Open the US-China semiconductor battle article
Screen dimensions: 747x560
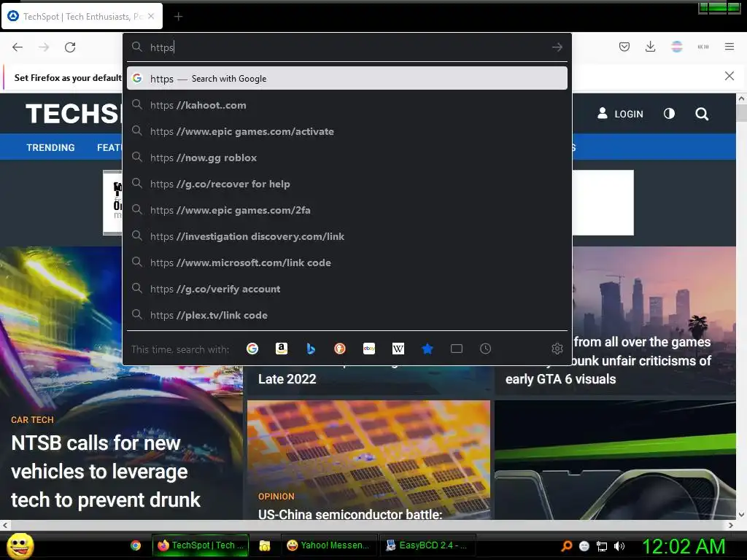350,514
